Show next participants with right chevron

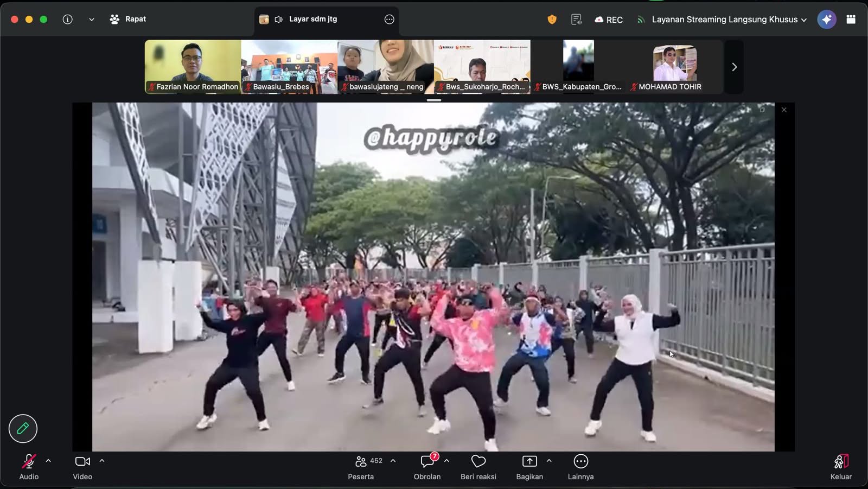734,67
